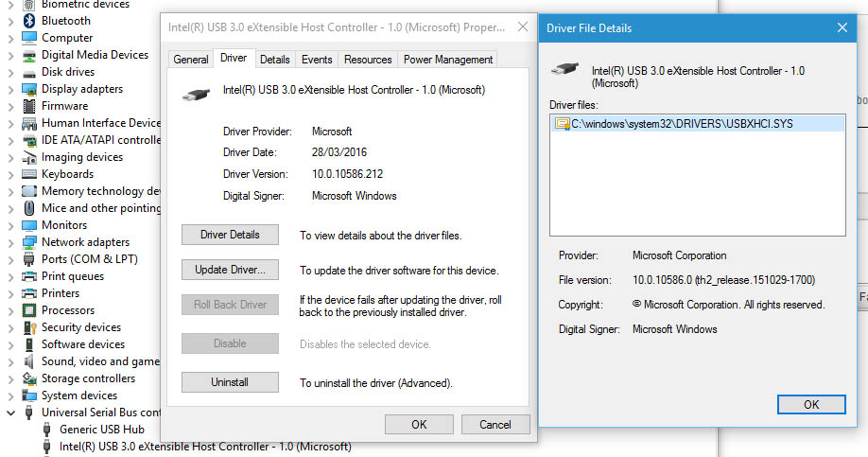Screen dimensions: 868x457
Task: Click the Printers category icon
Action: coord(28,293)
